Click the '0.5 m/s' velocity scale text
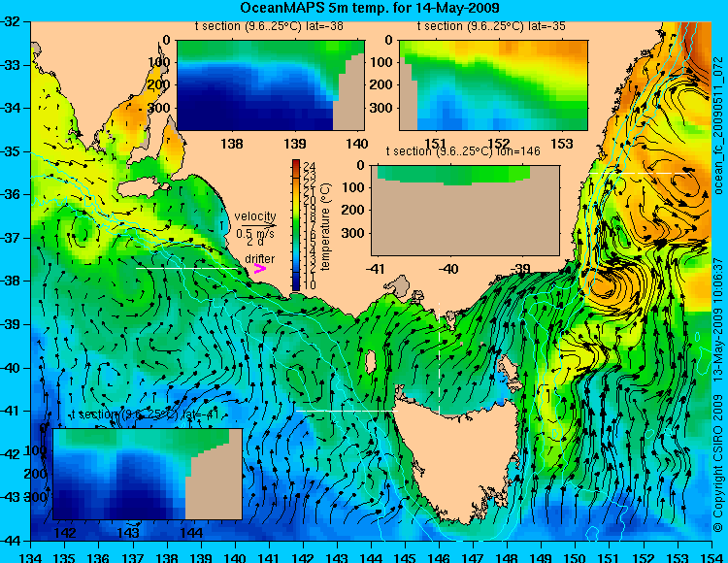Viewport: 728px width, 563px height. point(255,234)
